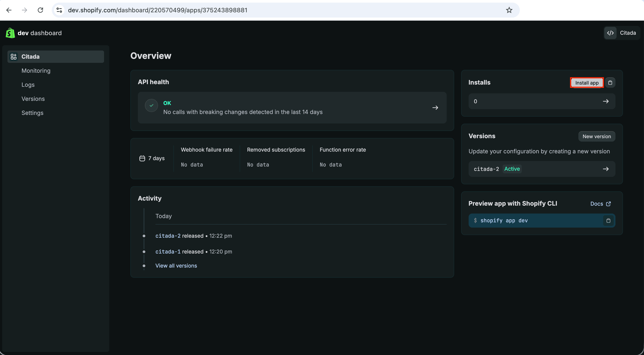Screen dimensions: 644x355
Task: Click the shopify app dev command text
Action: (x=504, y=220)
